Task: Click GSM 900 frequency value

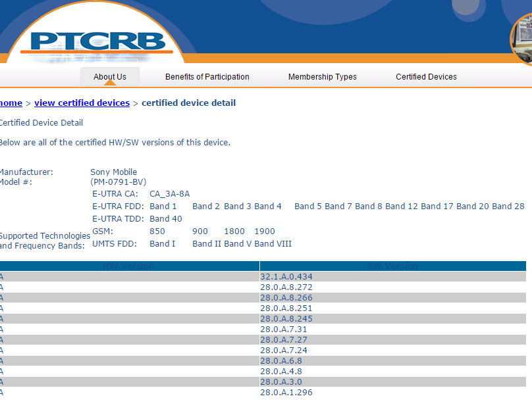Action: click(x=200, y=231)
